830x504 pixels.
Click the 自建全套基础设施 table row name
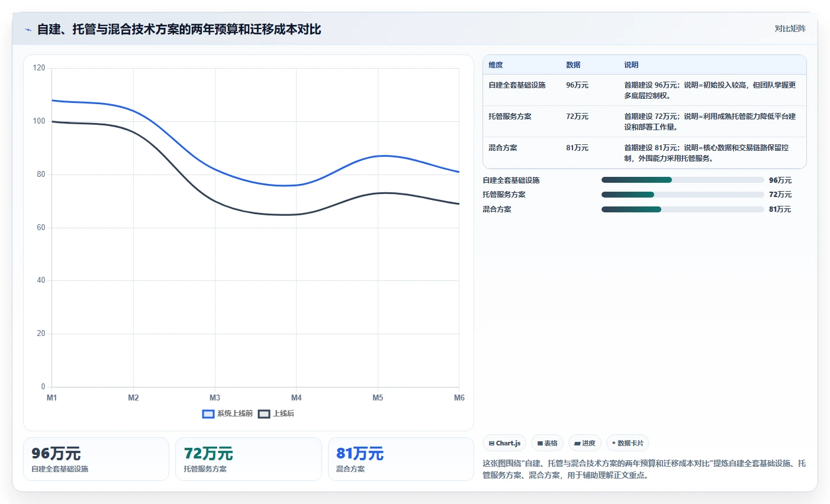click(x=517, y=85)
